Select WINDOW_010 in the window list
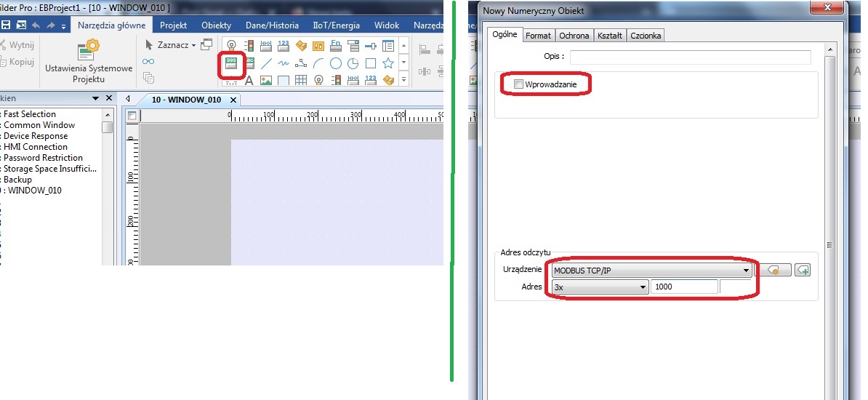 click(34, 191)
